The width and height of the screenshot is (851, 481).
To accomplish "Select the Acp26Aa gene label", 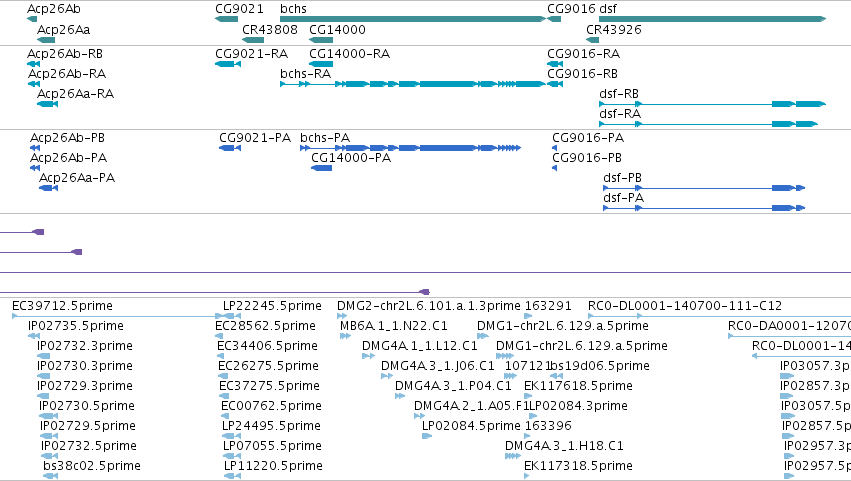I will click(x=63, y=30).
